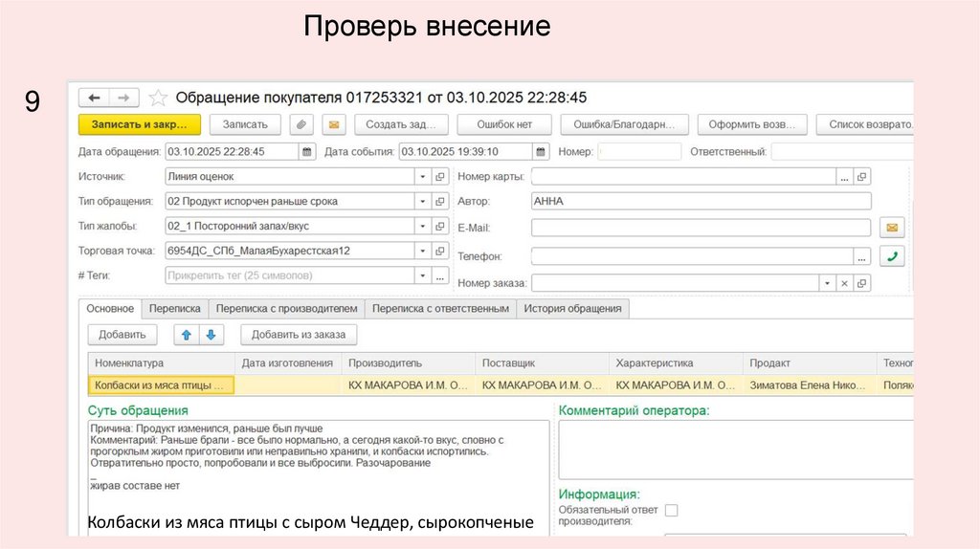This screenshot has height=549, width=980.
Task: Expand the Номер заказа dropdown list
Action: pyautogui.click(x=827, y=283)
